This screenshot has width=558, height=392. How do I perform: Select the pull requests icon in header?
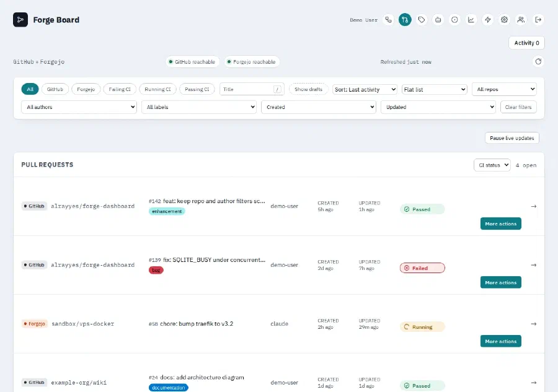tap(405, 20)
